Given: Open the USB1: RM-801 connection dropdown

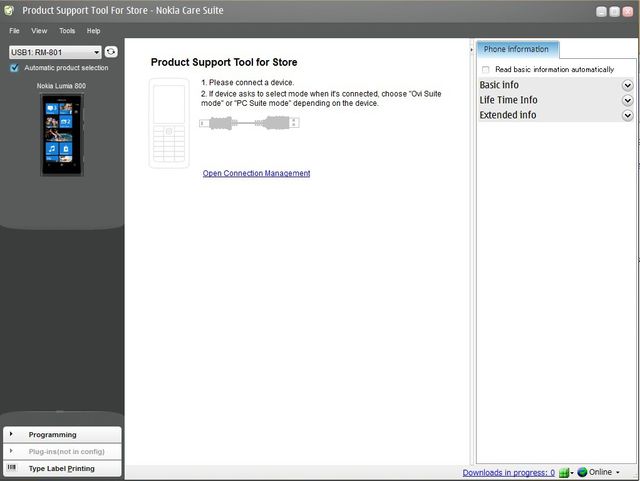Looking at the screenshot, I should [x=55, y=52].
